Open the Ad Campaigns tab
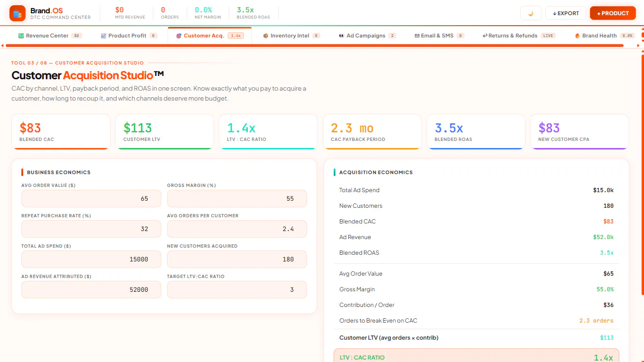 pos(367,36)
